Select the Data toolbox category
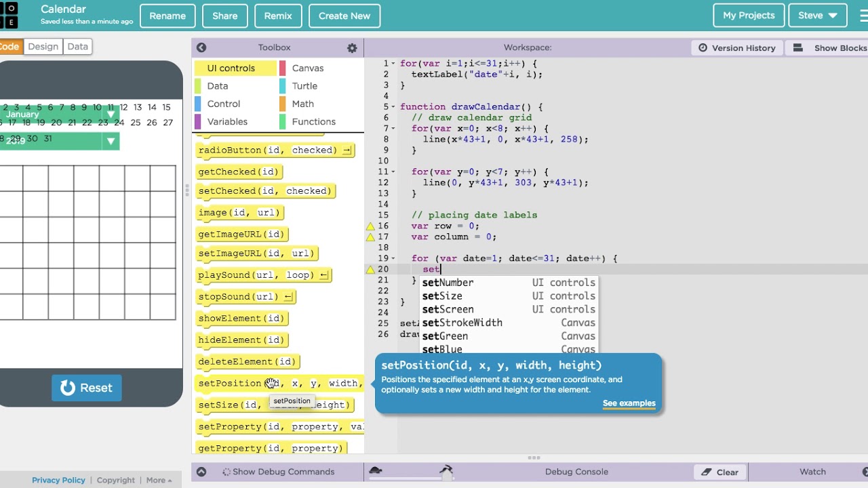The image size is (868, 488). 235,86
